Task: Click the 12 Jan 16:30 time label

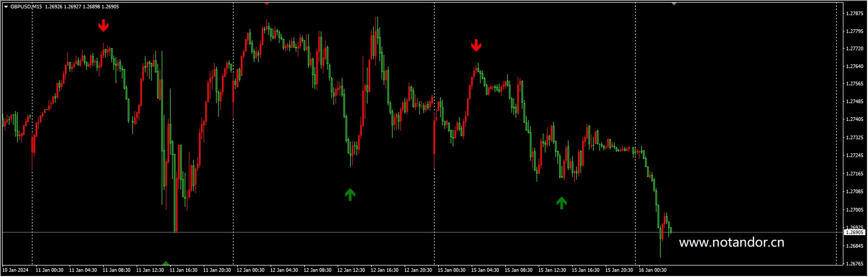Action: click(384, 270)
